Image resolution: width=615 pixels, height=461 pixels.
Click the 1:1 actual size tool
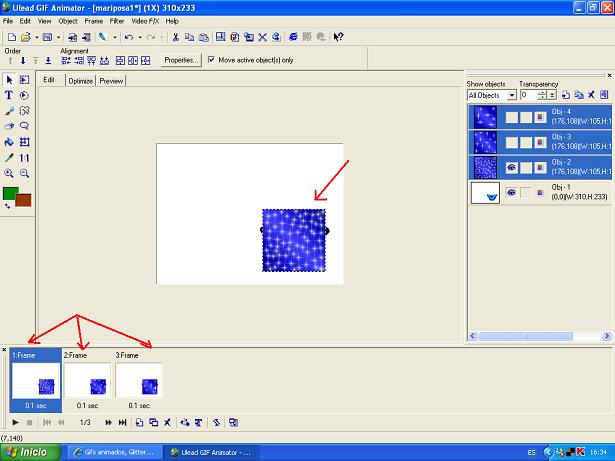24,158
